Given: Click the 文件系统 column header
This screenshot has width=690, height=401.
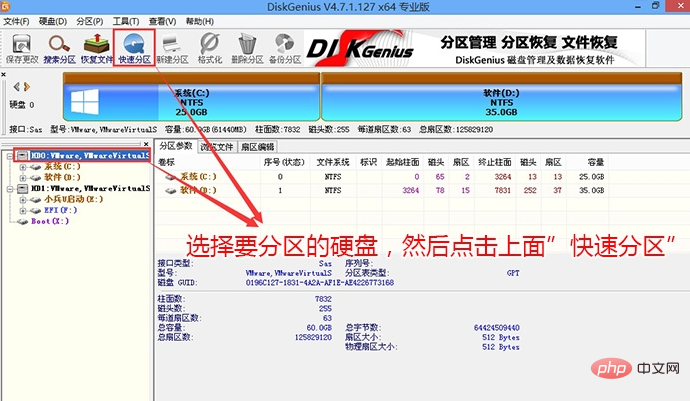Looking at the screenshot, I should point(333,162).
